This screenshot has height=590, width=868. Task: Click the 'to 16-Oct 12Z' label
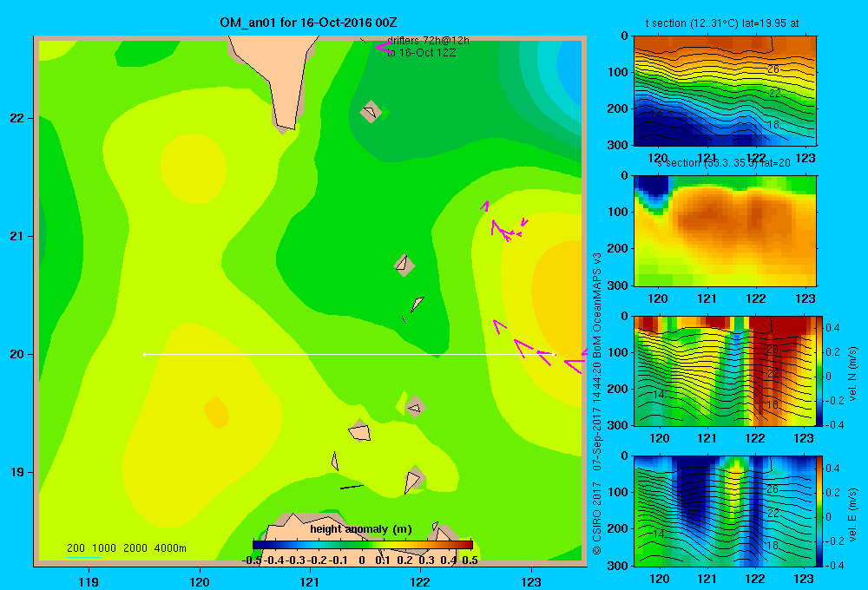pos(421,53)
